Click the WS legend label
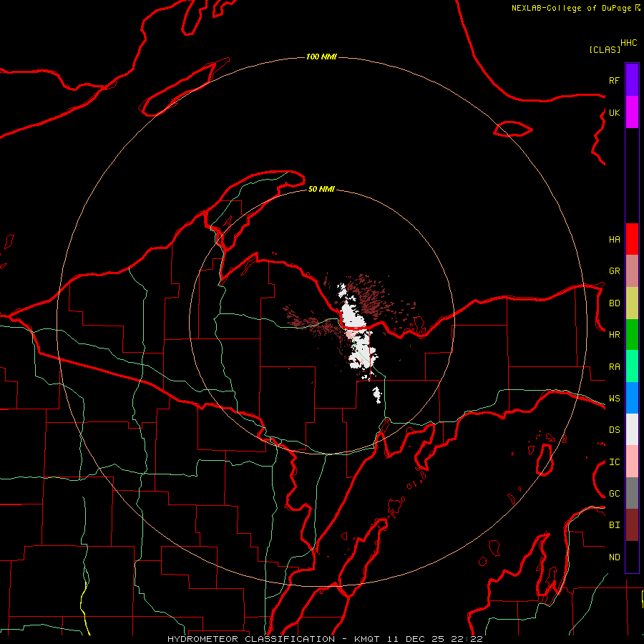Viewport: 644px width, 644px height. coord(614,399)
